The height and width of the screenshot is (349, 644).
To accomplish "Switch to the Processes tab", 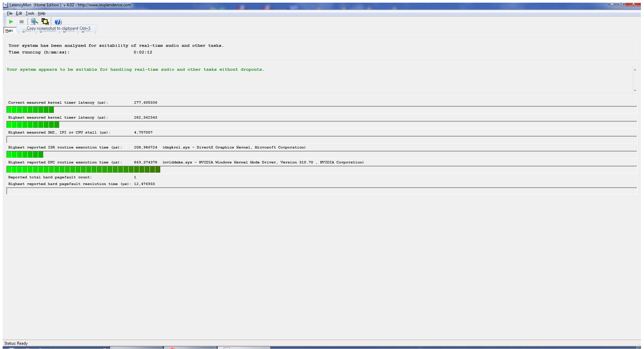I will pyautogui.click(x=48, y=31).
